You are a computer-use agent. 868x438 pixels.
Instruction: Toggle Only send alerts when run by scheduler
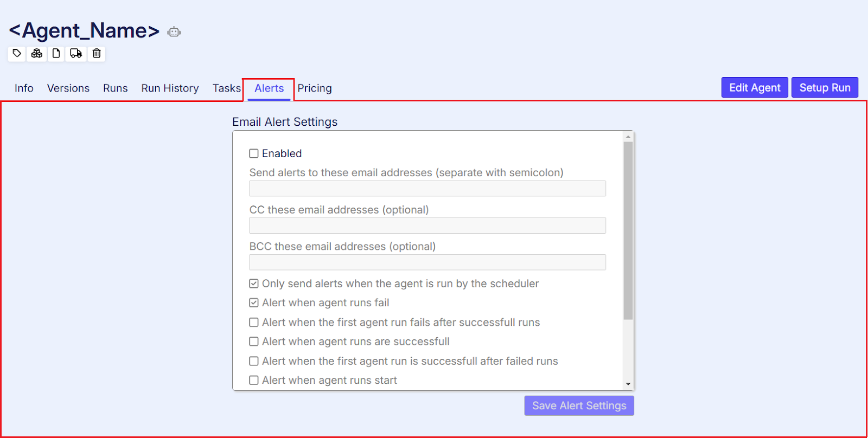254,284
